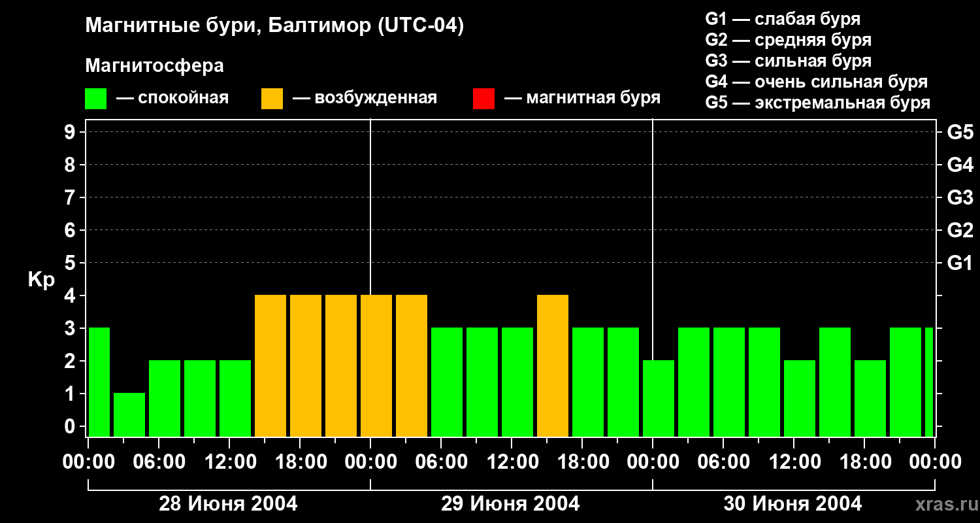Click the G5 label on right axis
980x523 pixels.
point(960,132)
